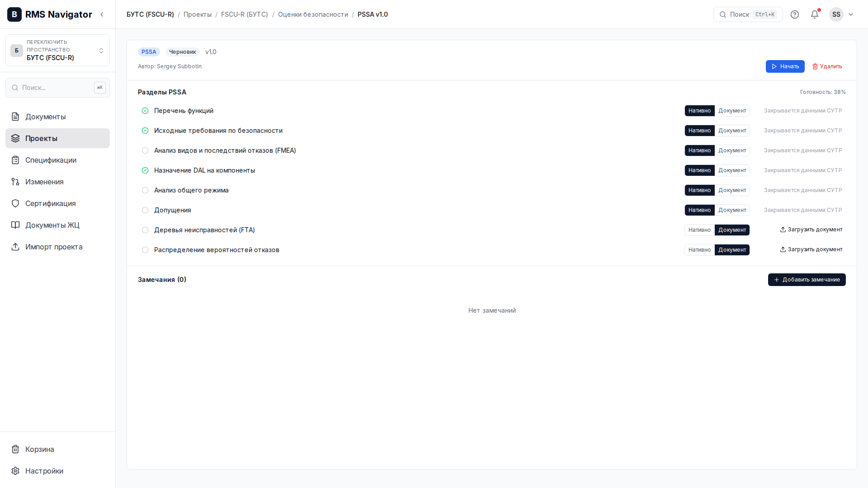Click the RMS Navigator logo icon

point(14,14)
